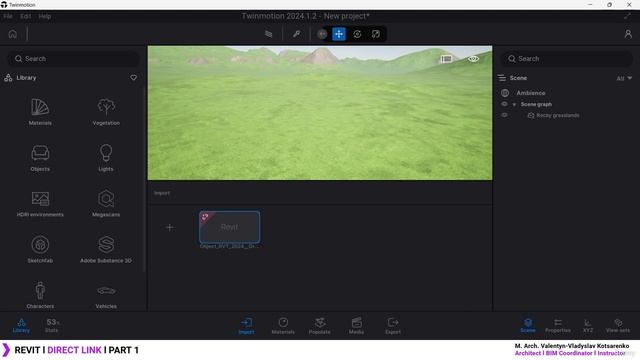The width and height of the screenshot is (640, 360).
Task: Open the Objects library category
Action: (40, 158)
